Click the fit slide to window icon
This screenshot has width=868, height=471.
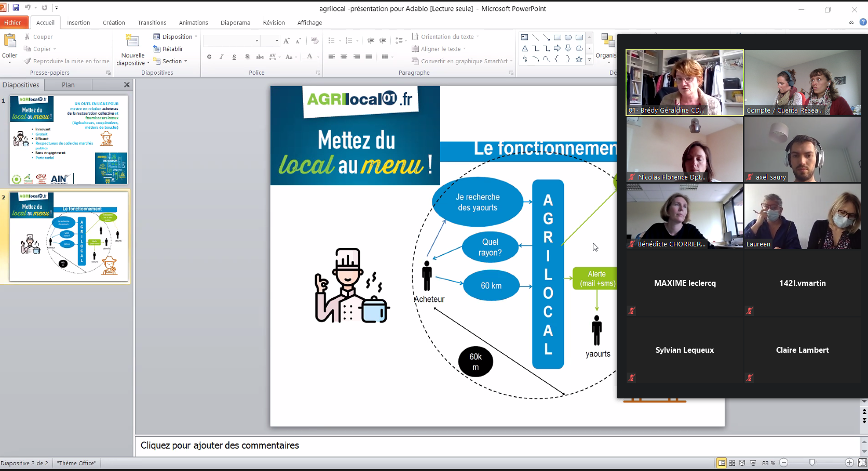pos(862,463)
